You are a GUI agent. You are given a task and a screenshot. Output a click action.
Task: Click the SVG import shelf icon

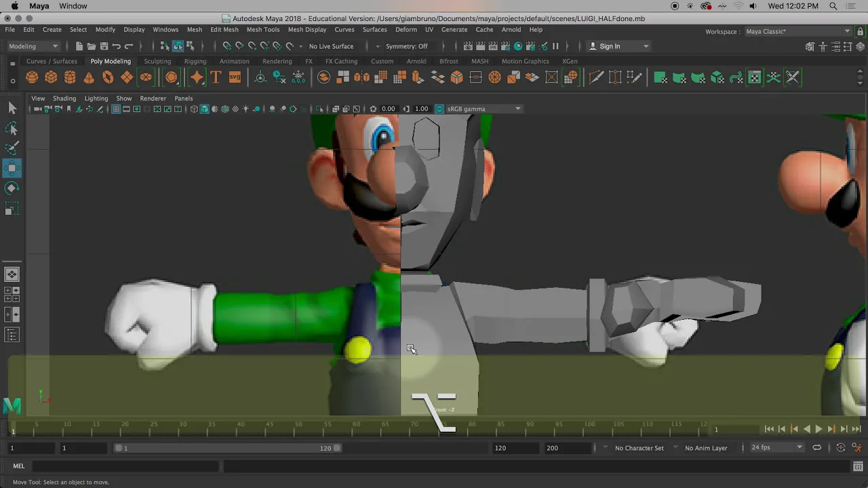pyautogui.click(x=235, y=77)
